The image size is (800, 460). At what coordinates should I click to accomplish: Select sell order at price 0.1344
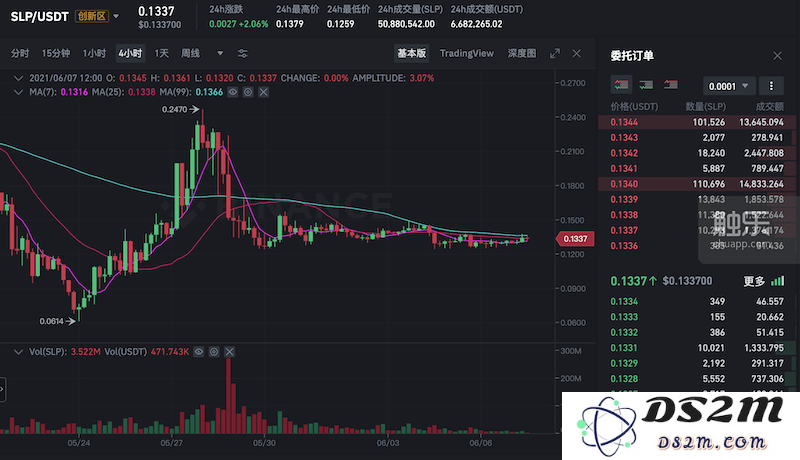(697, 122)
